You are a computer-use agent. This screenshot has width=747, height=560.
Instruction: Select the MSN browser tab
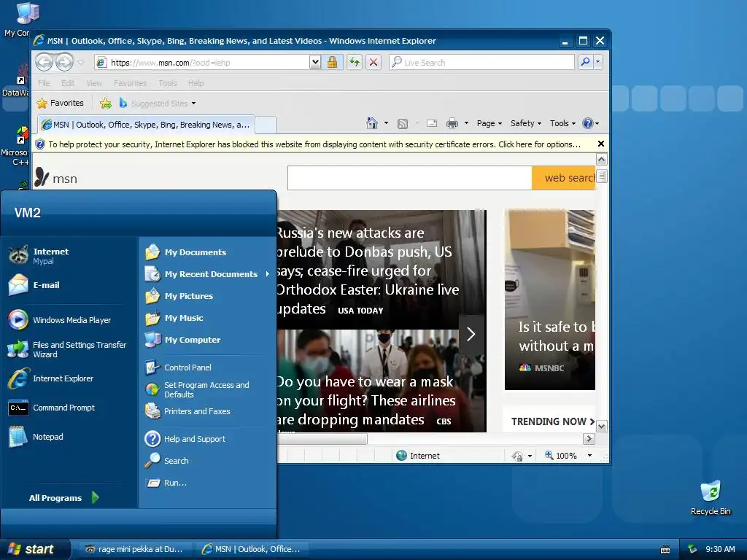point(146,125)
